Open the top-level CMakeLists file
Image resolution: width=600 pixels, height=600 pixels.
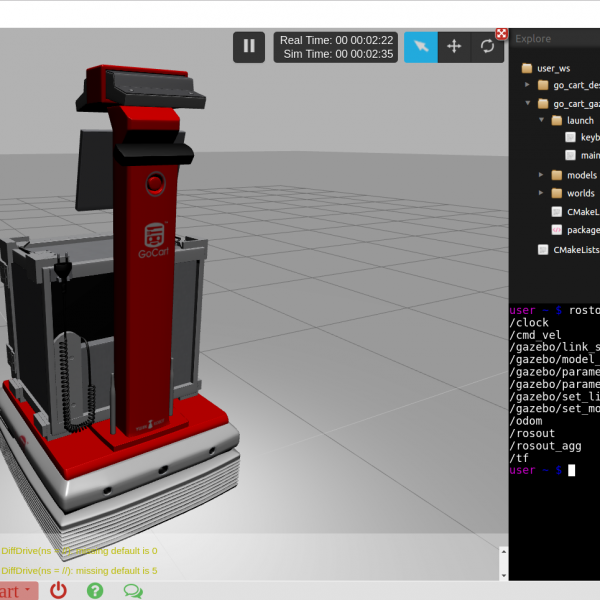[569, 250]
